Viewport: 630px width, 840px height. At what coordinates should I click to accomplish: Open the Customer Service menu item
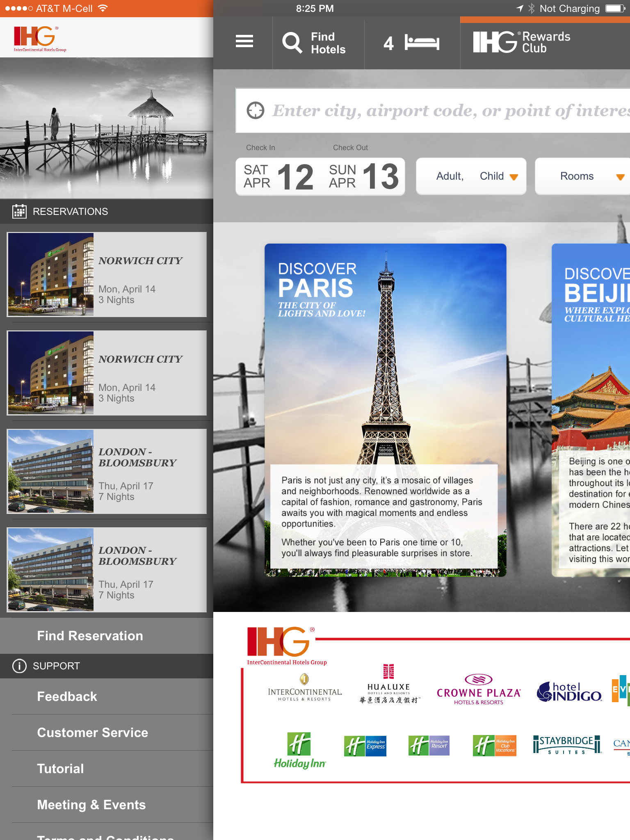click(107, 733)
